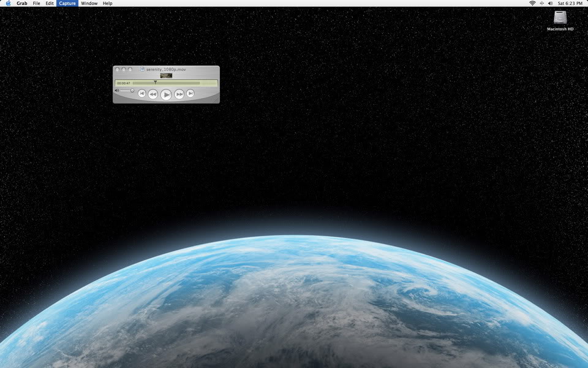Click the sync status icon in menu bar
Image resolution: width=588 pixels, height=368 pixels.
[541, 4]
